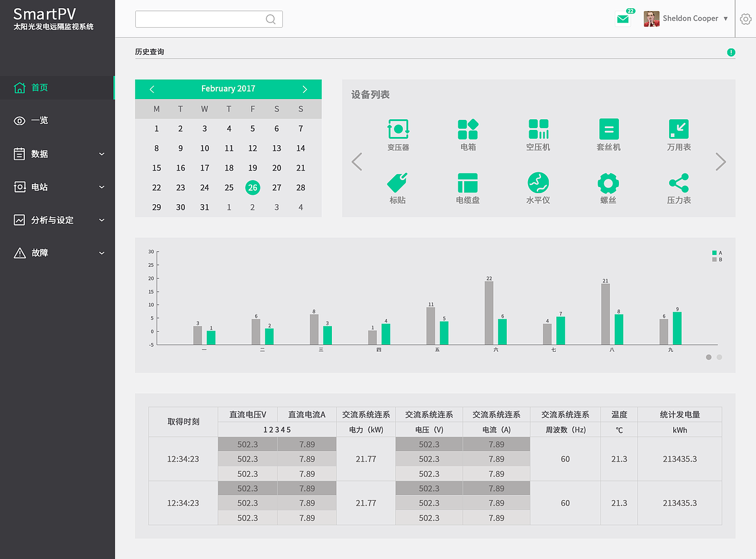This screenshot has height=559, width=756.
Task: Click the 分析与设定 chart icon in the sidebar
Action: 19,220
